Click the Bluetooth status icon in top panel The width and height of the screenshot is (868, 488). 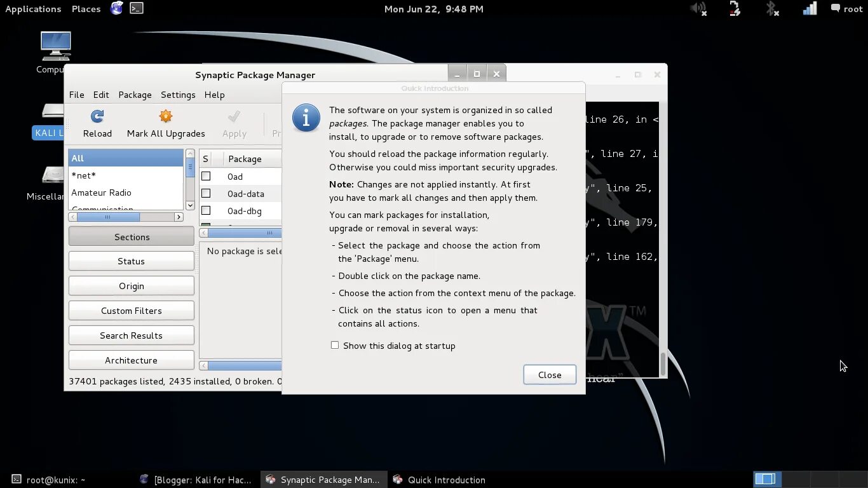[772, 9]
